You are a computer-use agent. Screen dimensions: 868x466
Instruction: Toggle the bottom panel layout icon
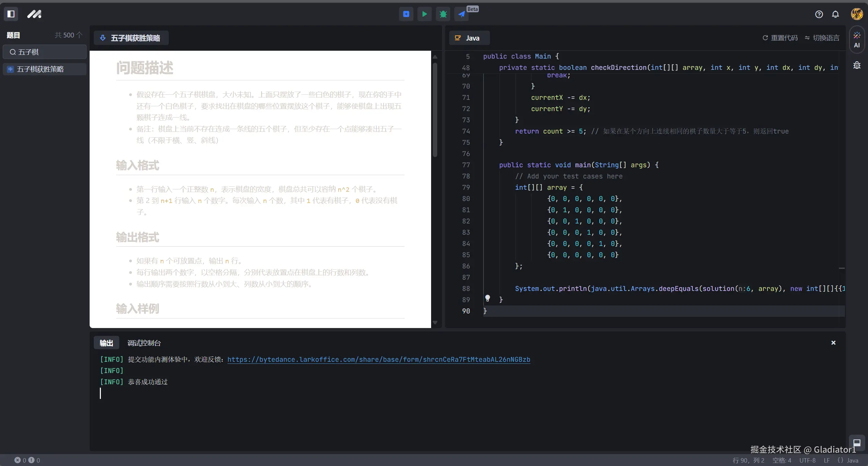click(x=856, y=443)
